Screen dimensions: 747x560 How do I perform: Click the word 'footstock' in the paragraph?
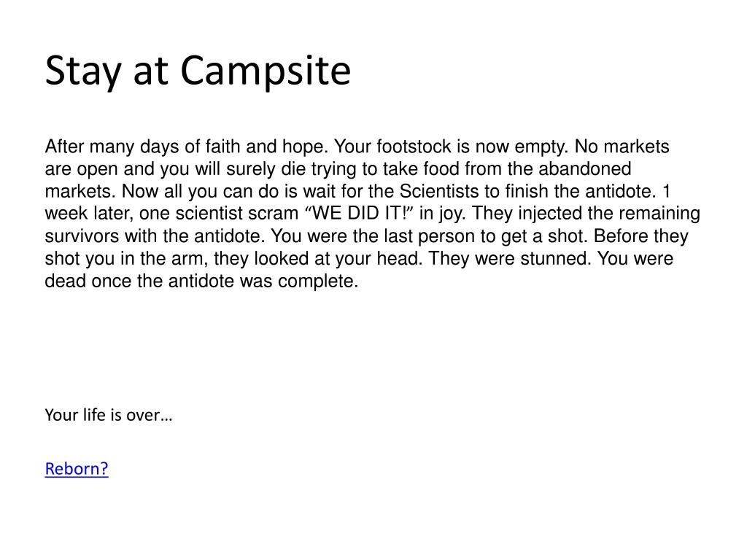coord(414,146)
